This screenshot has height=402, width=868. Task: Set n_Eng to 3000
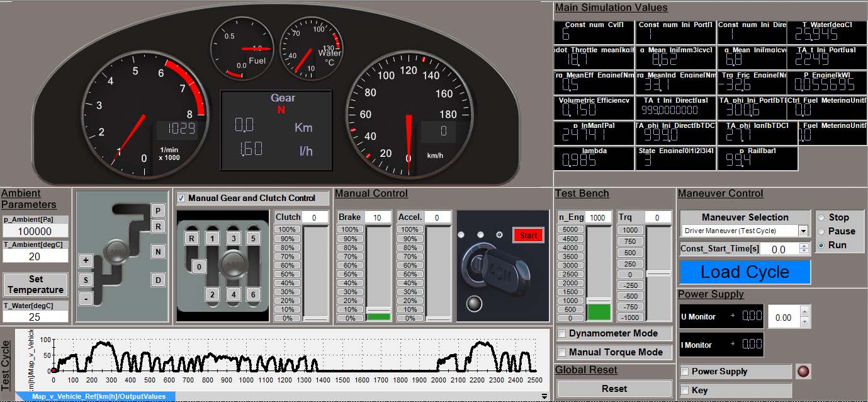(x=570, y=265)
